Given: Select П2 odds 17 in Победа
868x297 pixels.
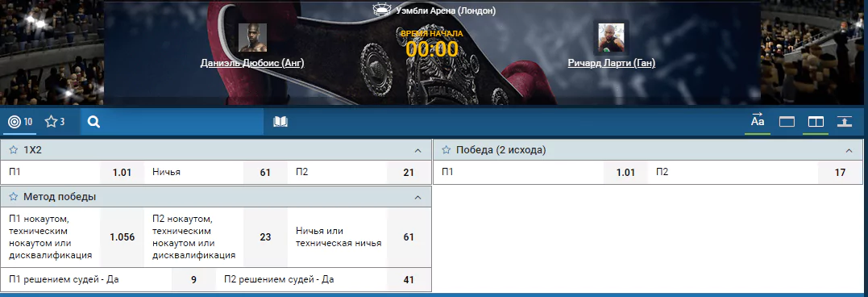Looking at the screenshot, I should tap(840, 173).
